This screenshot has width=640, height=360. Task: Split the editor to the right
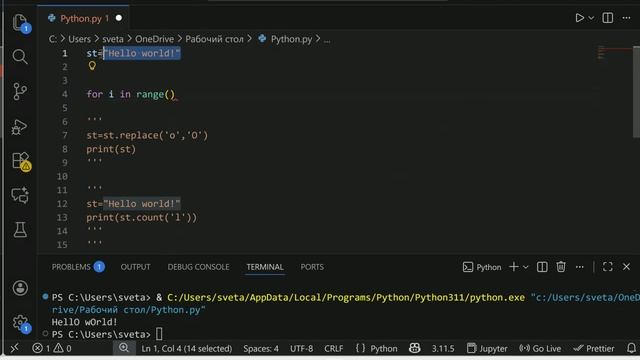(607, 18)
